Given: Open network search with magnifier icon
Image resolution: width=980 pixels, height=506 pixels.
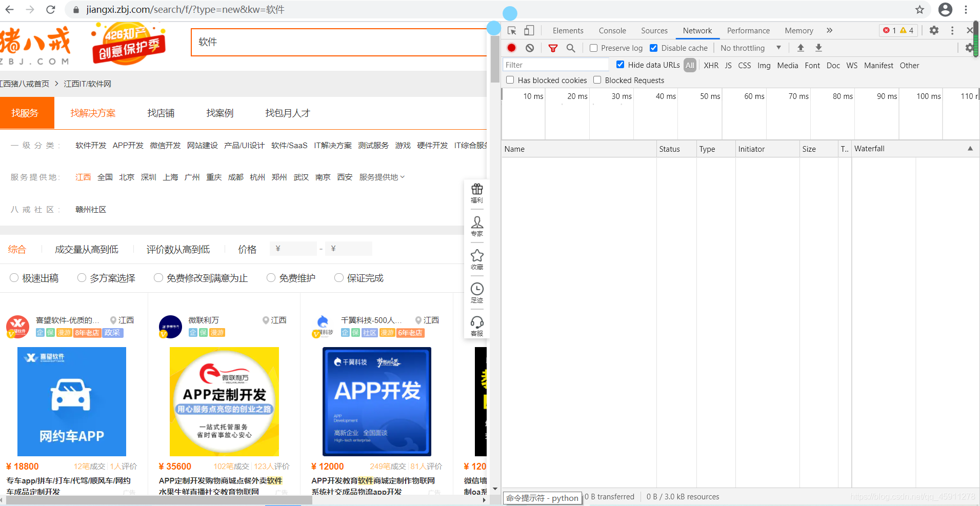Looking at the screenshot, I should pyautogui.click(x=571, y=48).
